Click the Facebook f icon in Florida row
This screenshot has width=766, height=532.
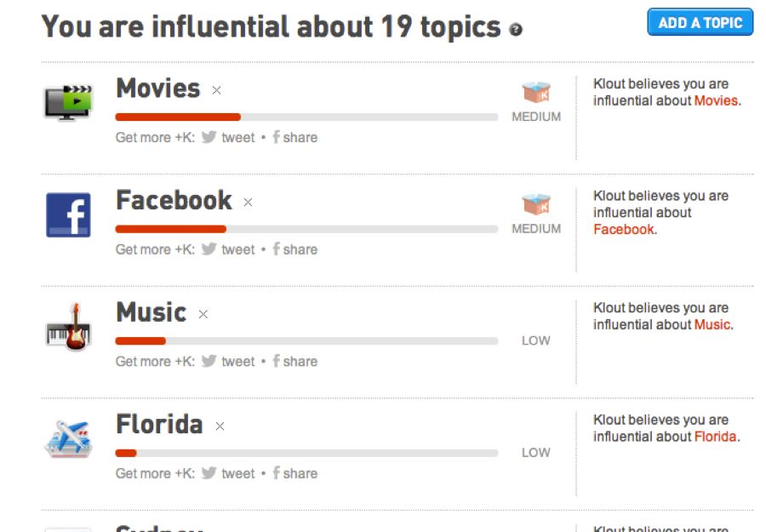click(x=276, y=472)
